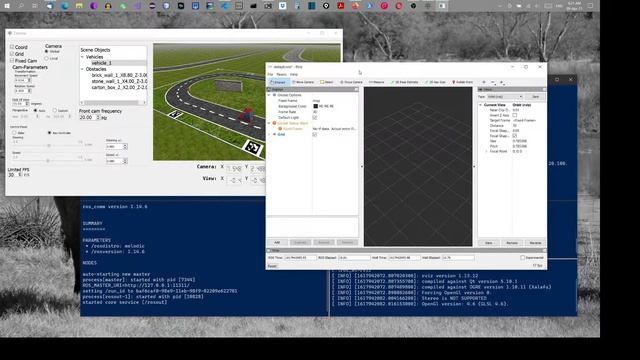Select stone_wall_1 obstacle in Scene Objects
640x360 pixels.
(119, 81)
